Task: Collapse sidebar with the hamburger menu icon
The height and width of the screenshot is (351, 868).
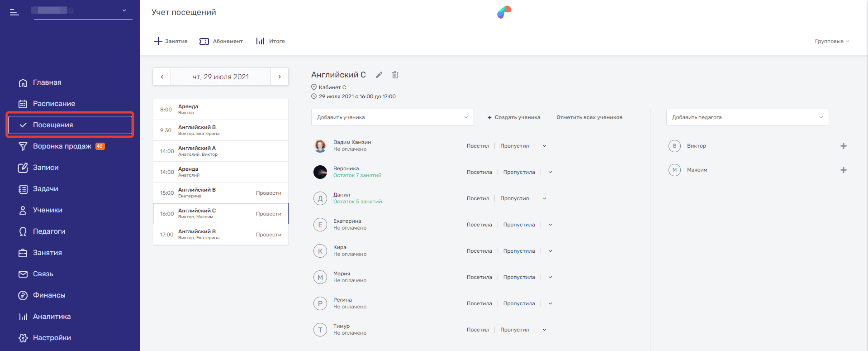Action: point(14,12)
